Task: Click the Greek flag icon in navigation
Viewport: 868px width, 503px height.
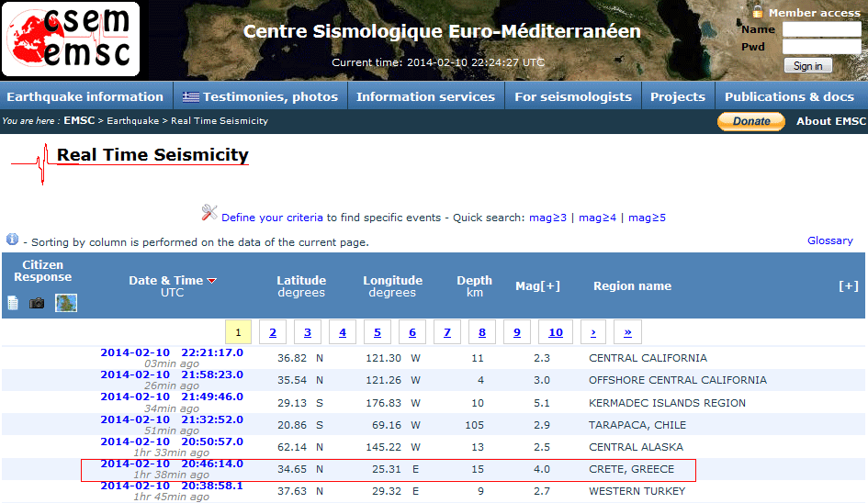Action: pyautogui.click(x=191, y=97)
